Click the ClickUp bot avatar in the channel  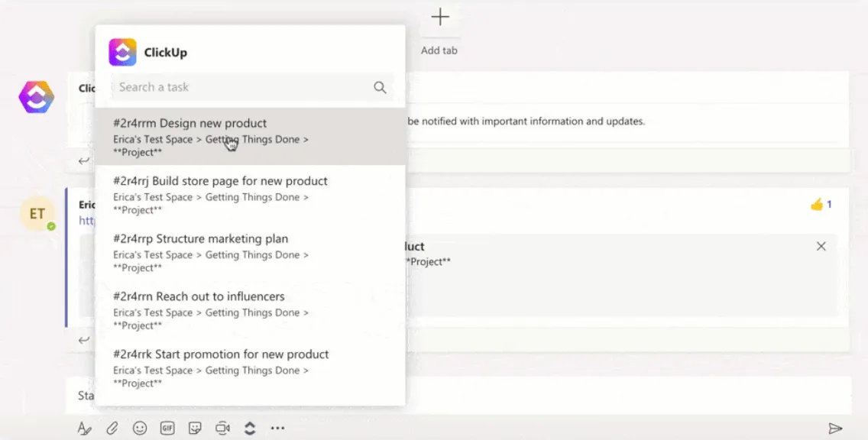[37, 97]
